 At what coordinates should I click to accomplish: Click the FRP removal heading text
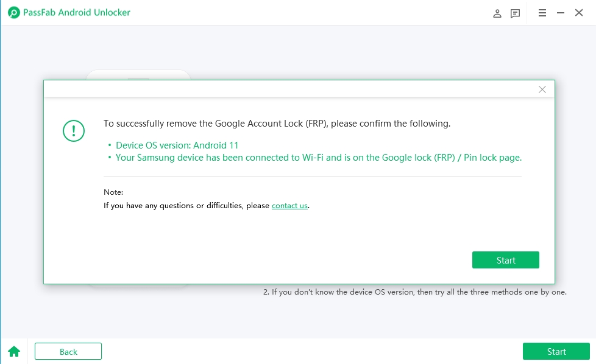277,124
